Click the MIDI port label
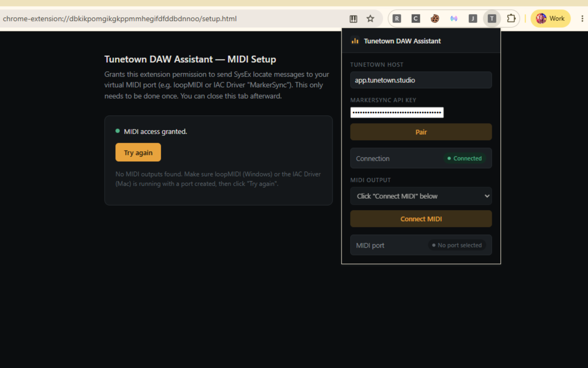The width and height of the screenshot is (588, 368). tap(370, 245)
